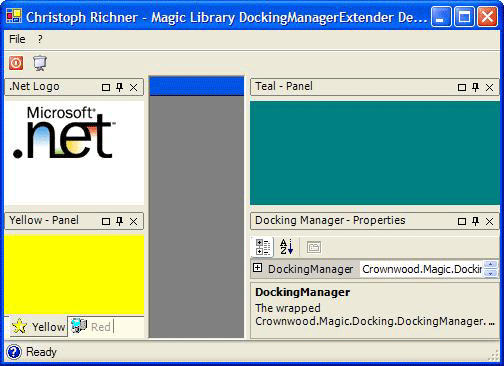The height and width of the screenshot is (366, 504).
Task: Click the yellow colored panel area
Action: [74, 275]
